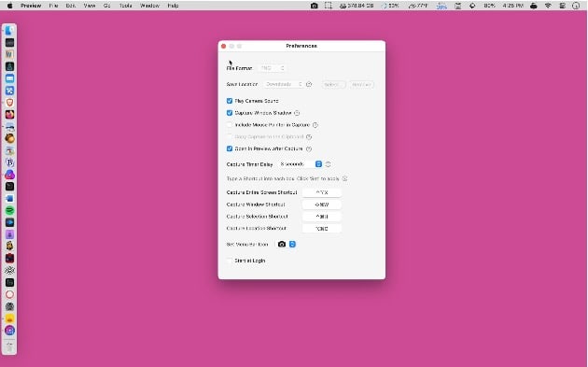The width and height of the screenshot is (588, 367).
Task: Click the Capture Location Shortcut field
Action: pyautogui.click(x=322, y=229)
